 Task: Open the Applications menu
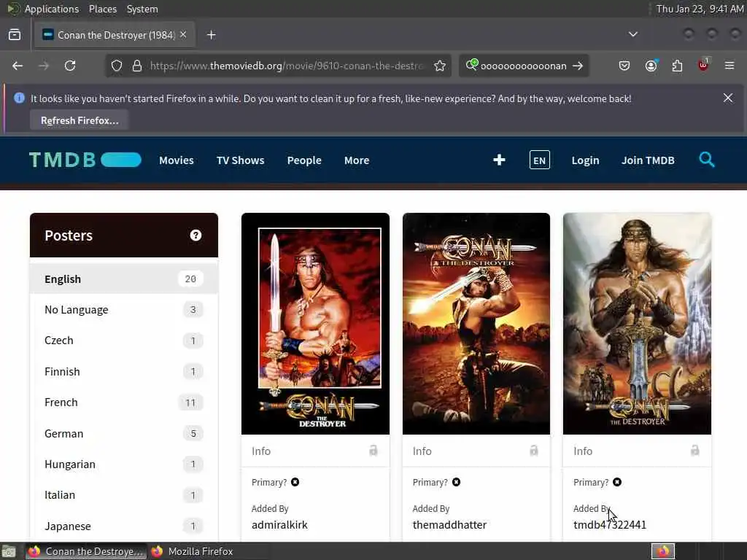point(52,9)
